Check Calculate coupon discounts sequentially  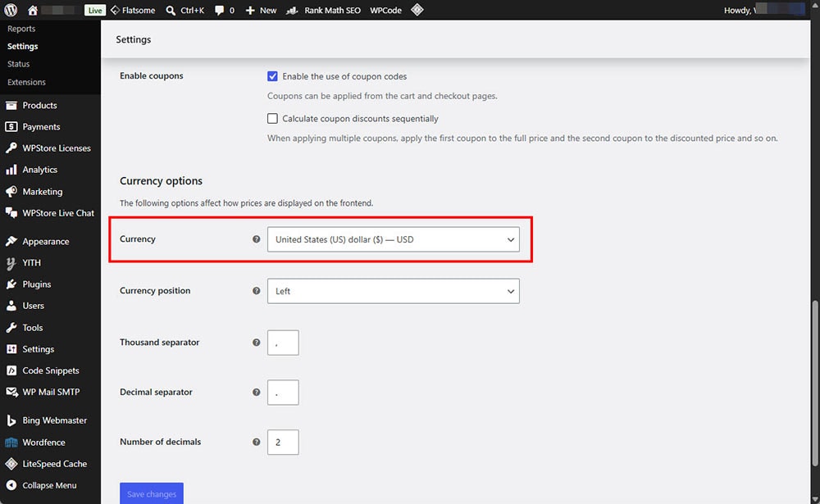272,119
